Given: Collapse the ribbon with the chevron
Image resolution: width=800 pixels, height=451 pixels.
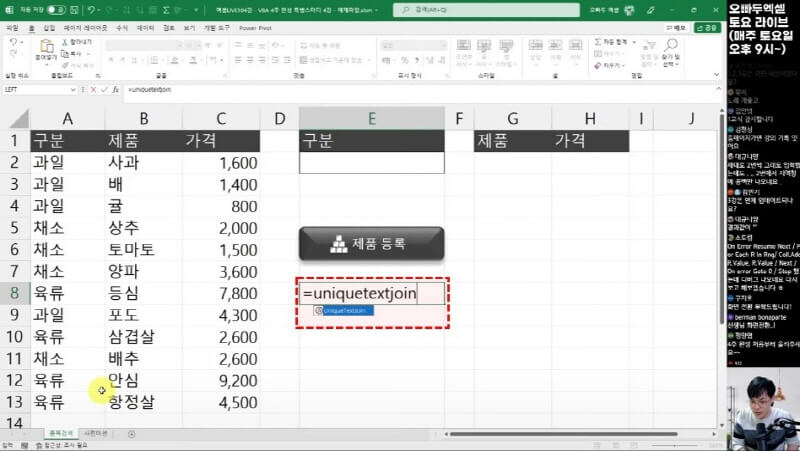Looking at the screenshot, I should pyautogui.click(x=717, y=76).
